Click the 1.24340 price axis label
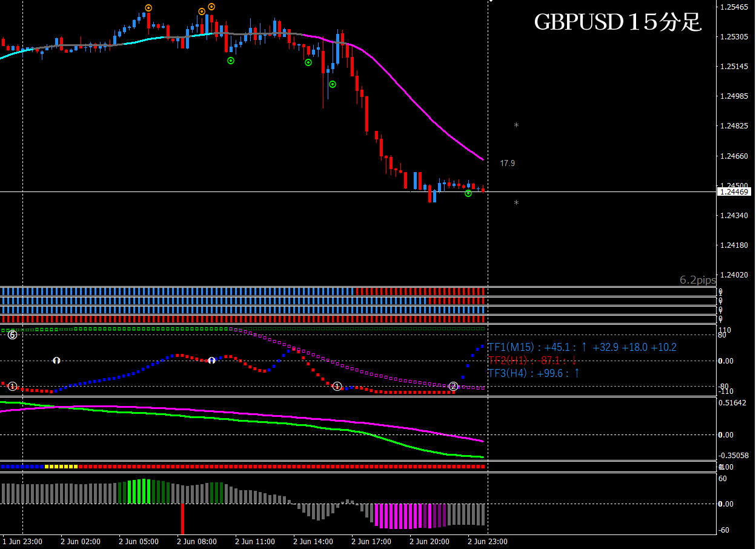The width and height of the screenshot is (756, 549). pyautogui.click(x=733, y=215)
